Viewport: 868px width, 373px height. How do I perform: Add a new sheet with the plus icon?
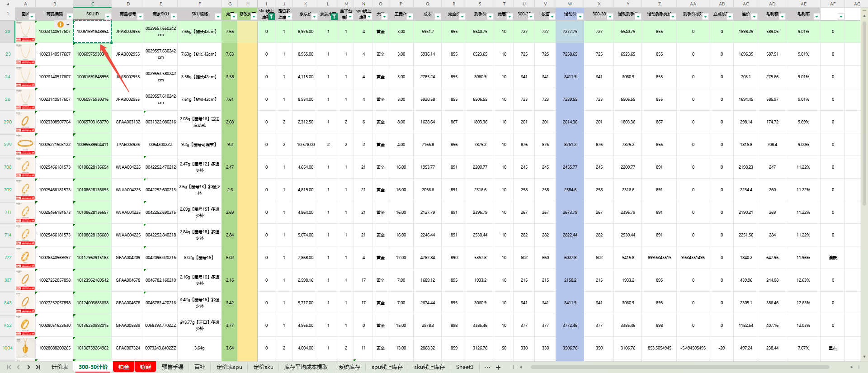click(x=498, y=368)
